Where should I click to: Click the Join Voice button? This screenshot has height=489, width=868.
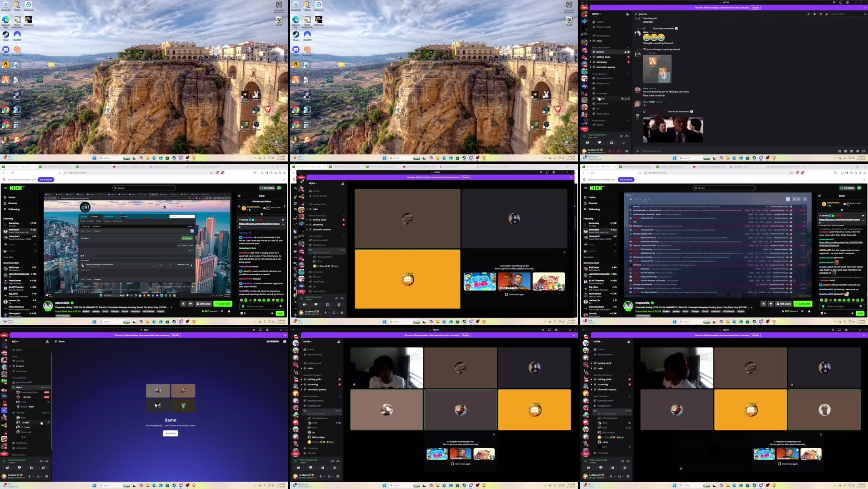[171, 433]
